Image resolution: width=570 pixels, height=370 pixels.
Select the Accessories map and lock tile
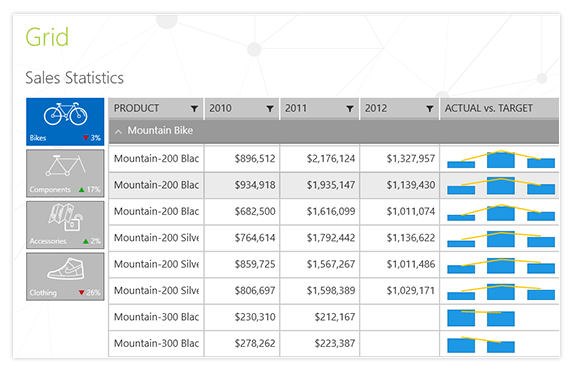click(65, 225)
